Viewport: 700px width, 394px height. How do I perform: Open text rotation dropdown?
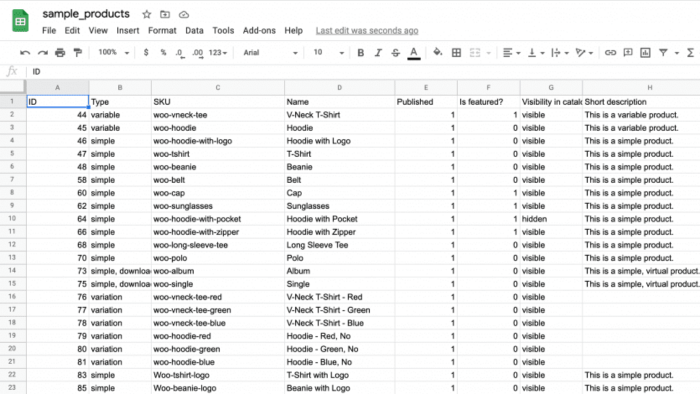[x=584, y=53]
